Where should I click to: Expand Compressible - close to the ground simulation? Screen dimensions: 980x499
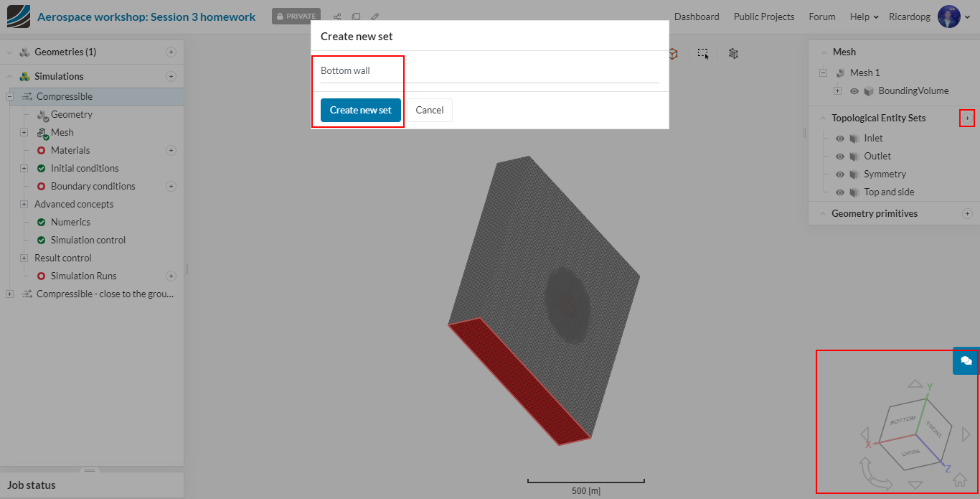[9, 294]
